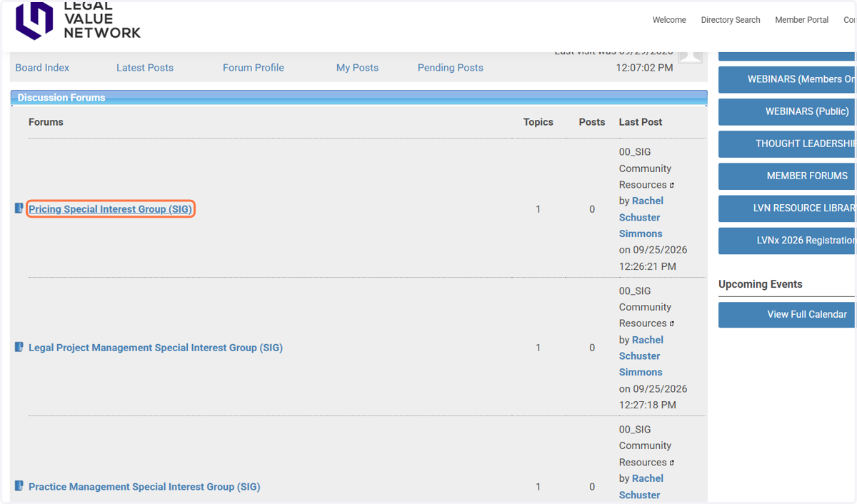
Task: Open the Latest Posts tab
Action: pyautogui.click(x=145, y=68)
